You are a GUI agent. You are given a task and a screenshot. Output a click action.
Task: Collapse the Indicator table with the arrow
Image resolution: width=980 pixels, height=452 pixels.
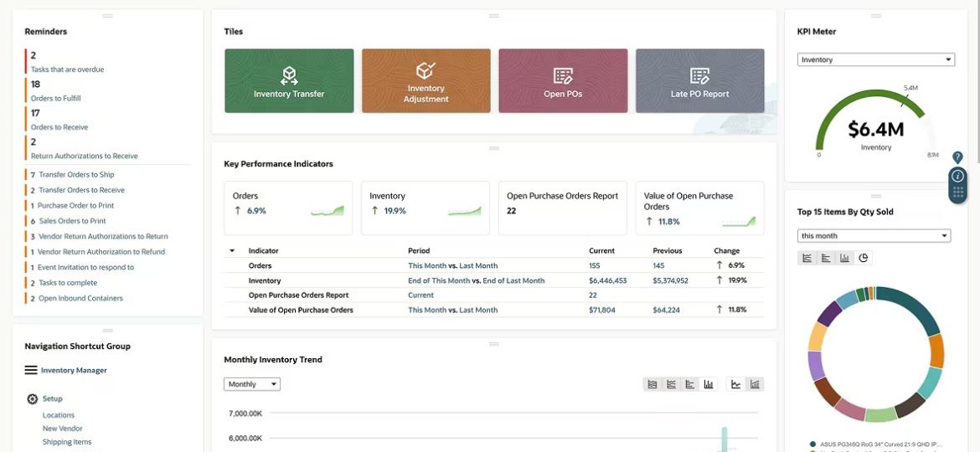pos(233,251)
